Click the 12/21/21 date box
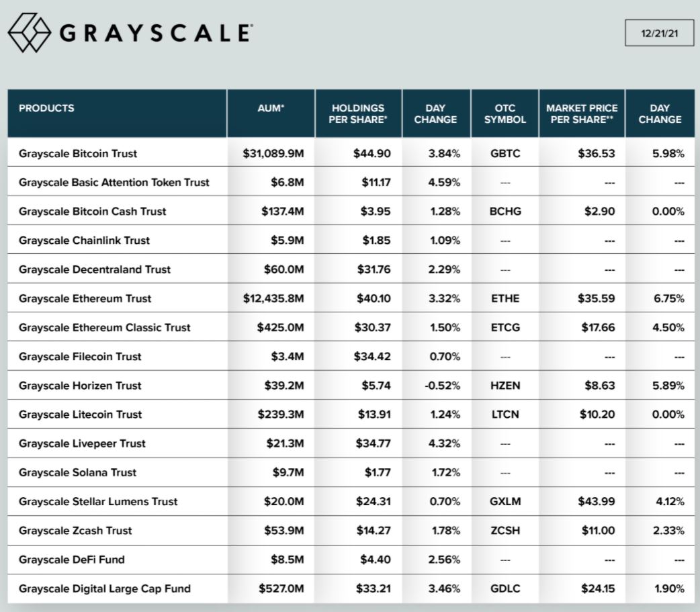Viewport: 700px width, 612px height. [x=658, y=32]
